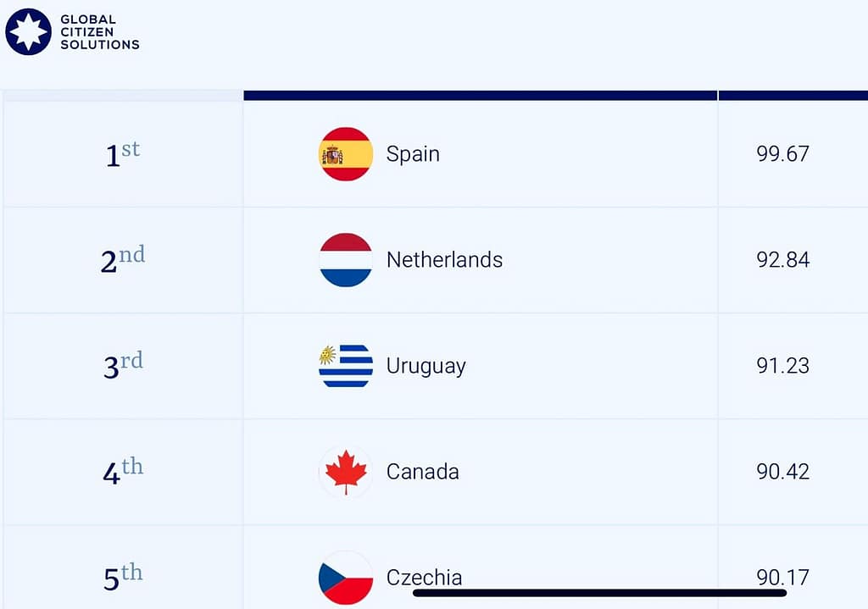The width and height of the screenshot is (868, 609).
Task: Click Uruguay's score 91.23
Action: coord(782,366)
